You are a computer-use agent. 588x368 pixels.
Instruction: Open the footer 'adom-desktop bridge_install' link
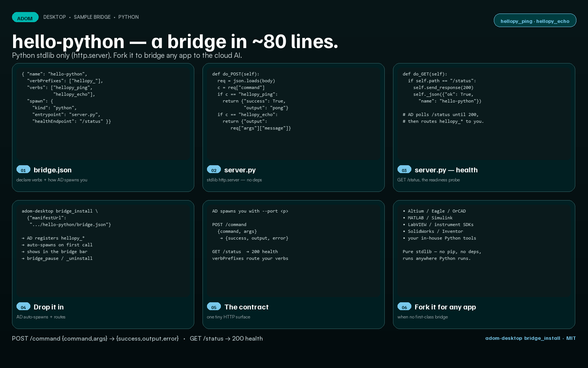[x=523, y=338]
